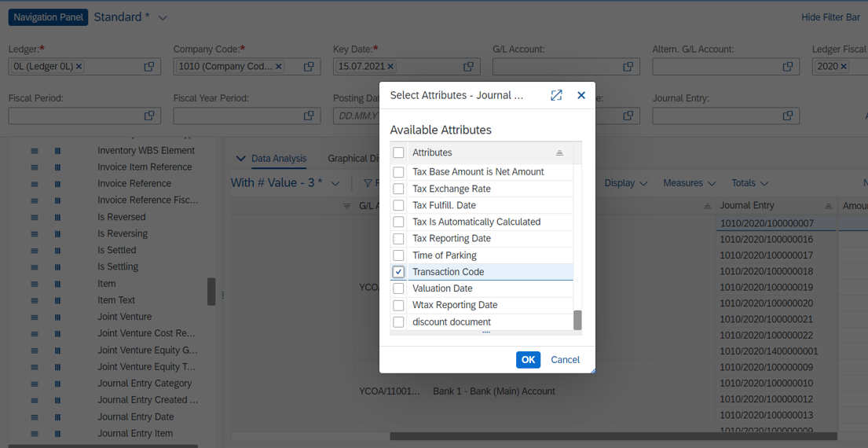Click the Ledger token input field
Image resolution: width=868 pixels, height=448 pixels.
[x=85, y=67]
